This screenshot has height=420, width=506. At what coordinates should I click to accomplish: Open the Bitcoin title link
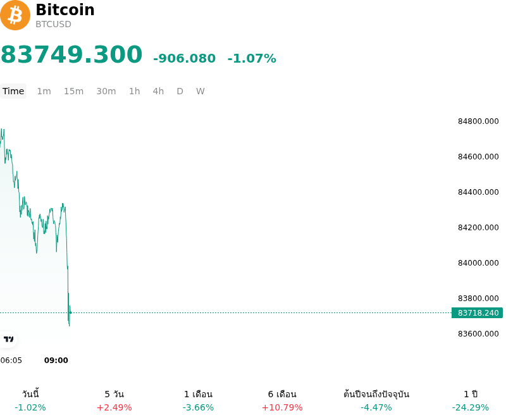(65, 9)
